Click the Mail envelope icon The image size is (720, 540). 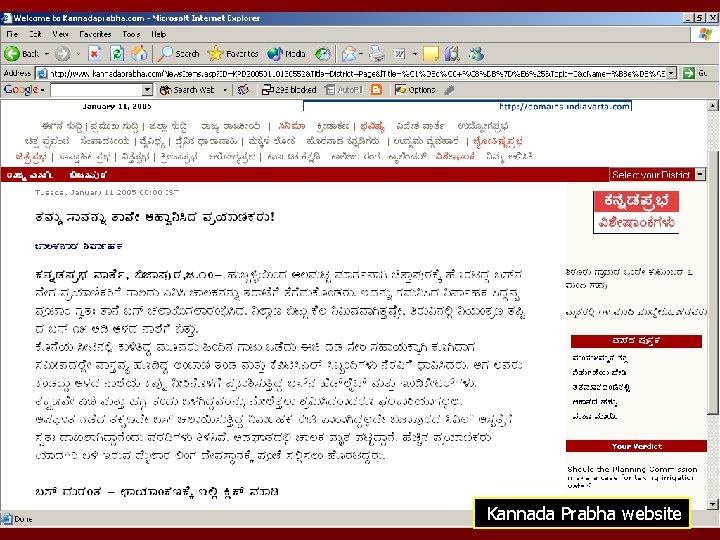(349, 54)
